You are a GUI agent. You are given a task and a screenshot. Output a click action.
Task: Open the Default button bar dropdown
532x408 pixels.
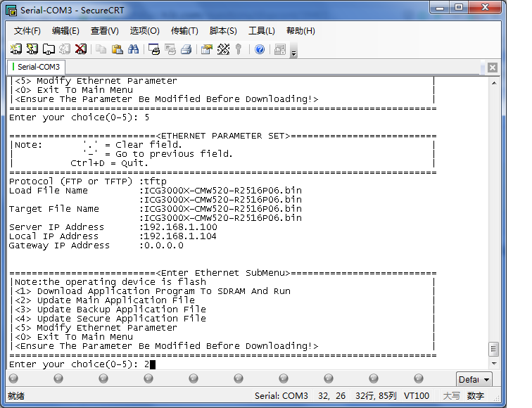click(474, 380)
